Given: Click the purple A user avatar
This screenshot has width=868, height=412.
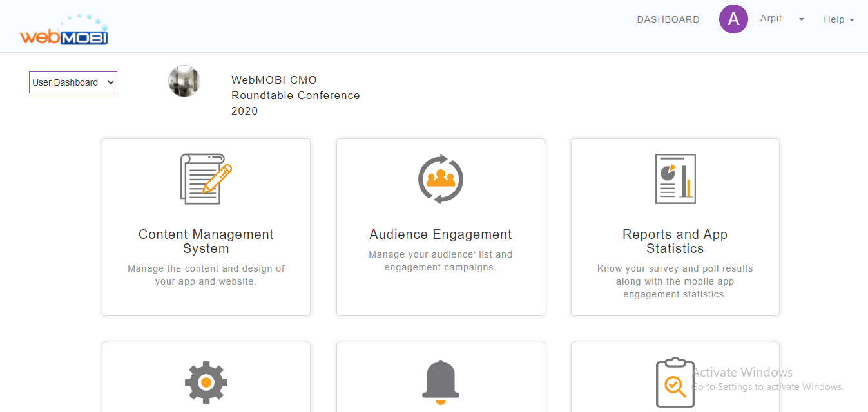Looking at the screenshot, I should tap(733, 19).
